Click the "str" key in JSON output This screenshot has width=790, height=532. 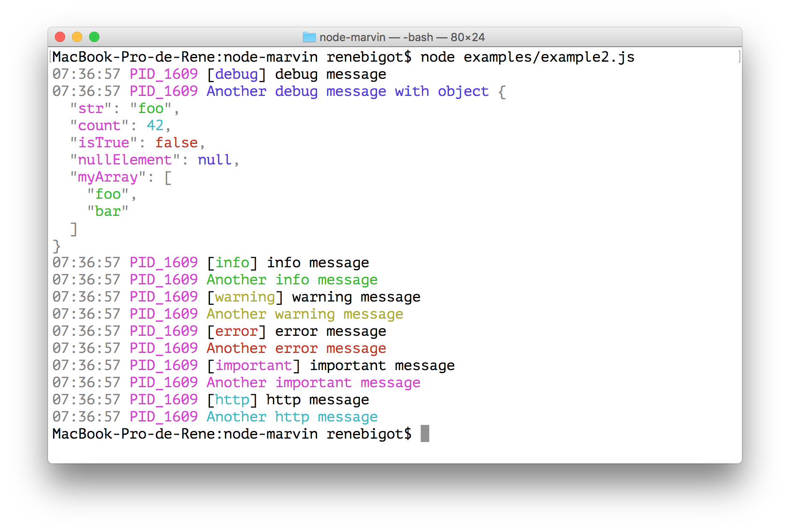[x=91, y=108]
